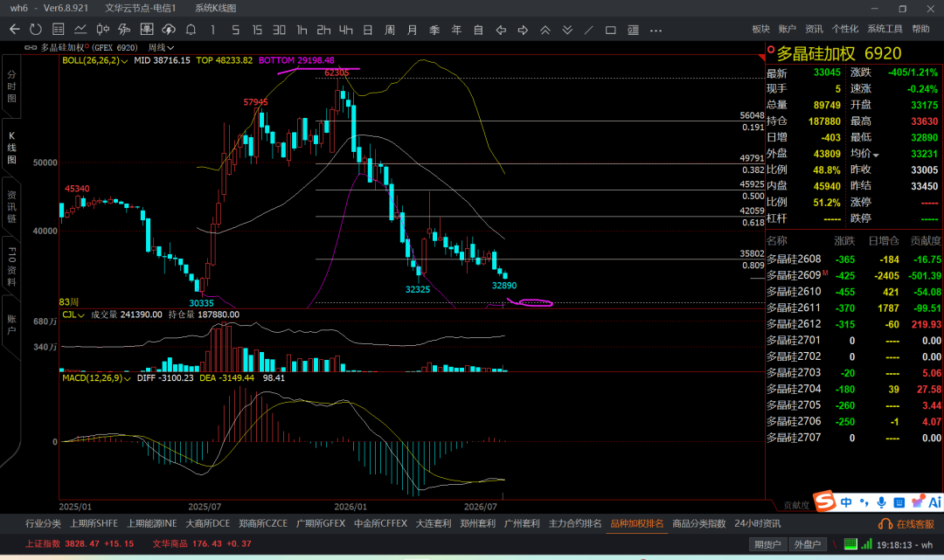Open the 分时图 side tab

point(11,86)
